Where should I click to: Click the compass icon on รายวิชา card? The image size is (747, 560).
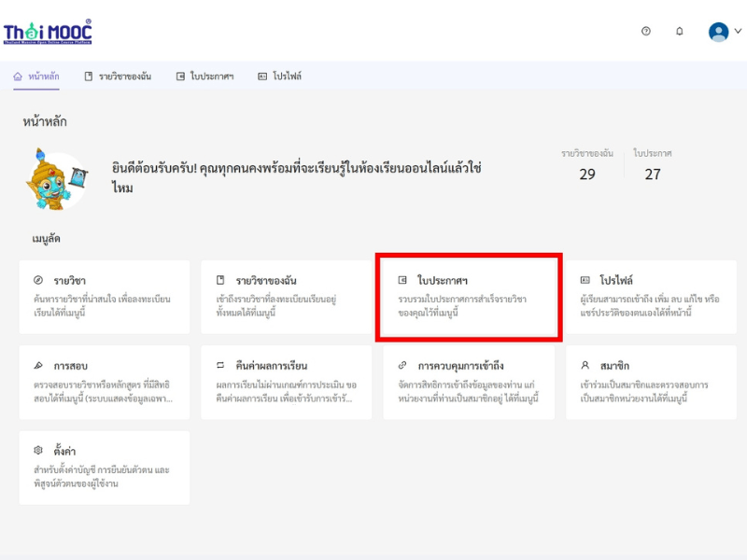(x=38, y=280)
